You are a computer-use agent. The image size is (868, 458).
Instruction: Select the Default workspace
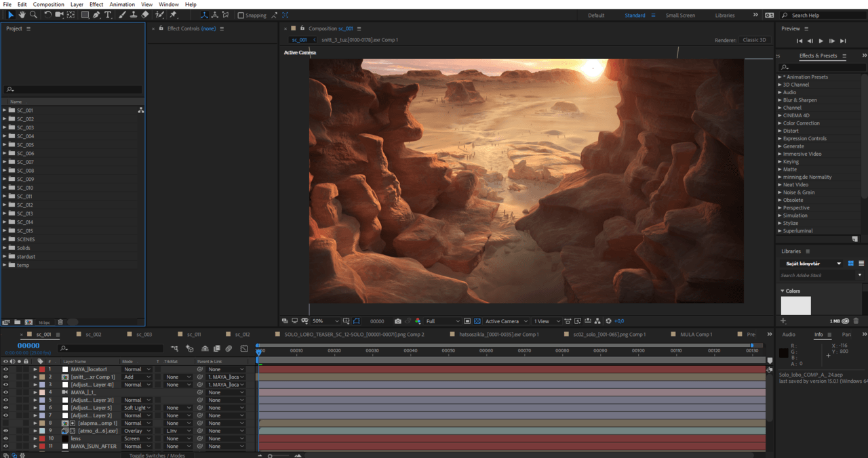596,15
